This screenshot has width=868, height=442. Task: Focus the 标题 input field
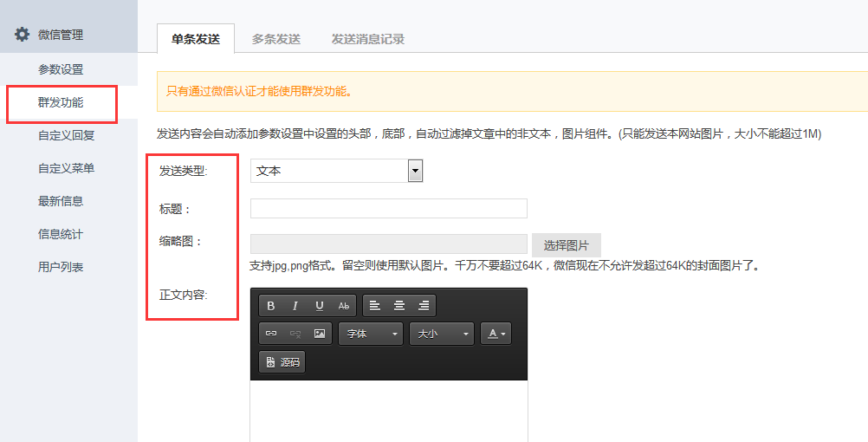(x=389, y=208)
